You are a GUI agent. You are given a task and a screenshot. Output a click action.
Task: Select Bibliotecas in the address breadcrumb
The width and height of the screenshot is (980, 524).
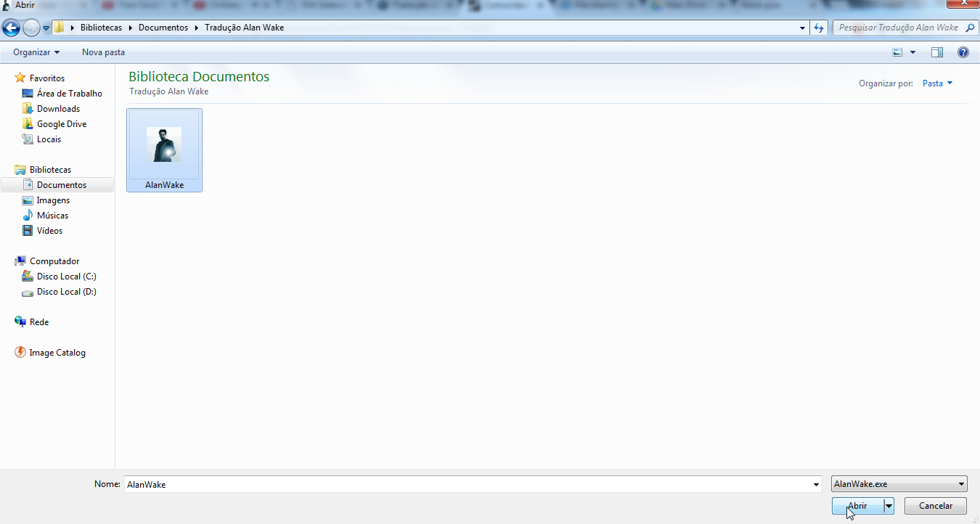(101, 28)
